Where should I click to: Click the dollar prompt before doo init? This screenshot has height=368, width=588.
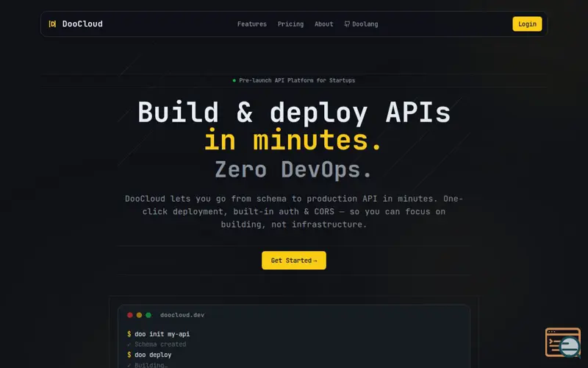click(129, 334)
